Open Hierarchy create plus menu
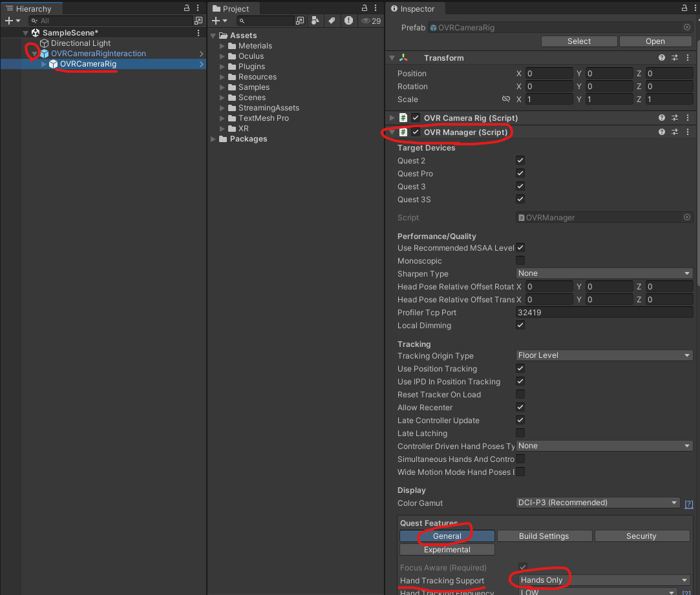 click(x=12, y=21)
